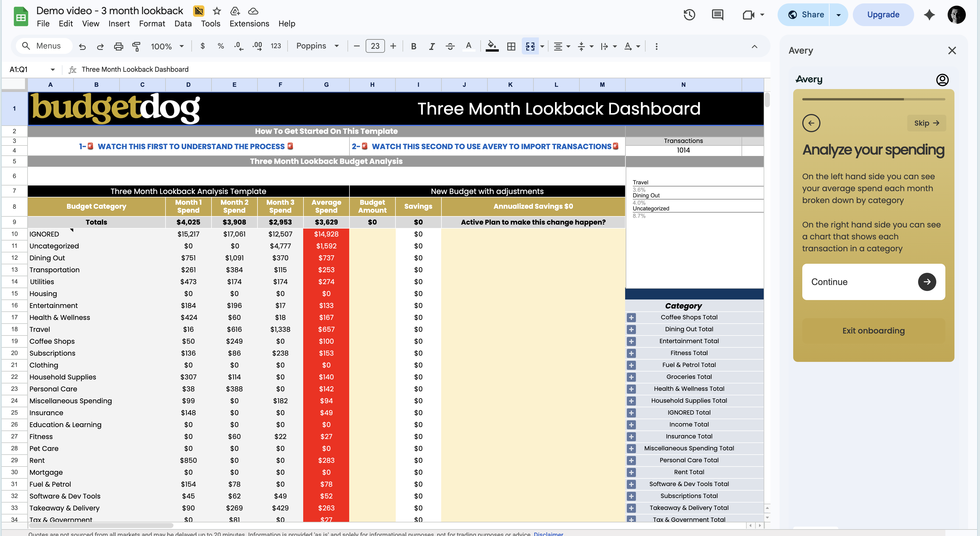Toggle italic formatting
Viewport: 980px width, 536px height.
[432, 46]
